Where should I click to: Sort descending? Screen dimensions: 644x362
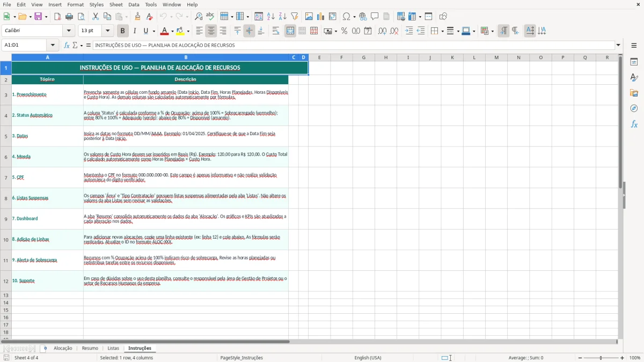(x=282, y=17)
